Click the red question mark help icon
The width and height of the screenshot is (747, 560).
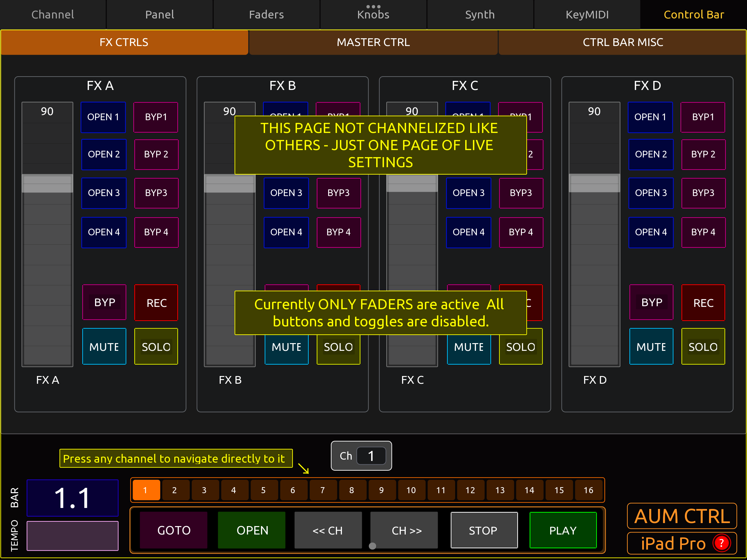click(x=721, y=543)
